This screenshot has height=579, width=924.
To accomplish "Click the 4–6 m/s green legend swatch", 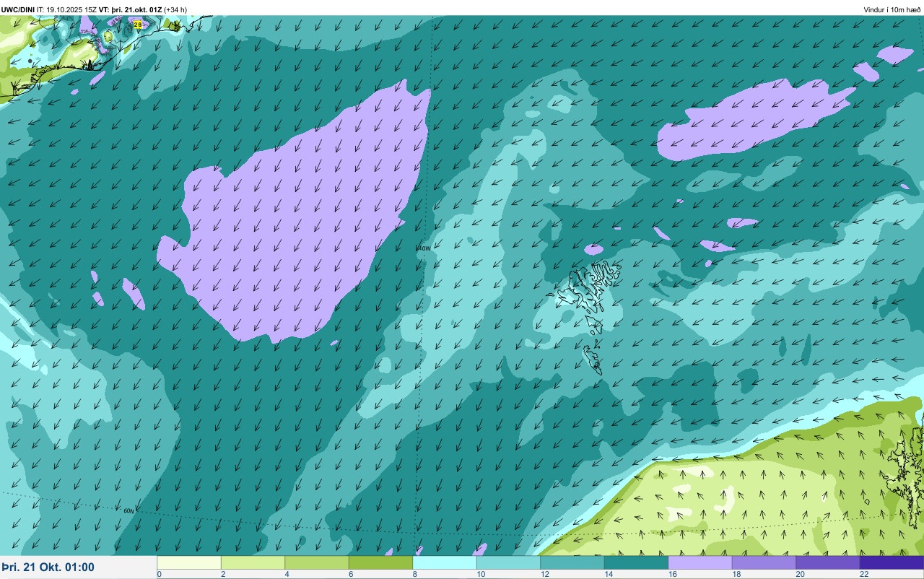I will click(317, 562).
